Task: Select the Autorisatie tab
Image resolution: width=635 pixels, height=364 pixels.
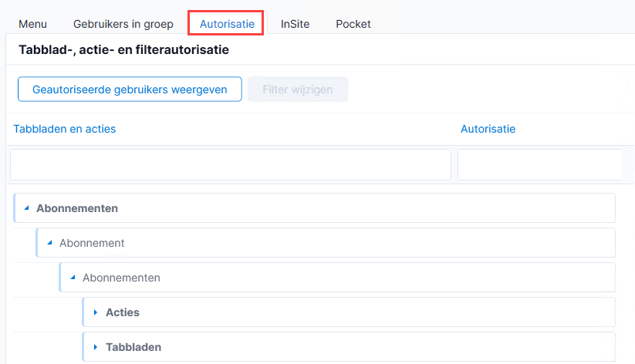Action: tap(227, 24)
